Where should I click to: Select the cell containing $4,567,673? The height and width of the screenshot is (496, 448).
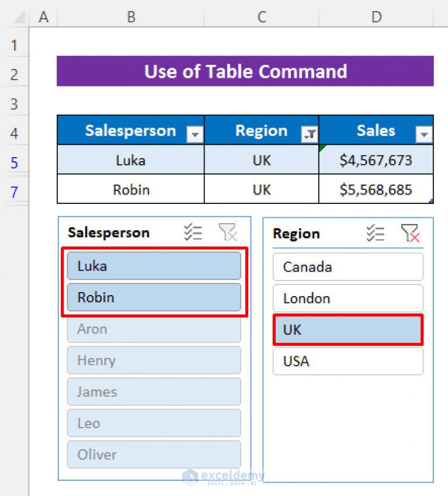(x=376, y=159)
